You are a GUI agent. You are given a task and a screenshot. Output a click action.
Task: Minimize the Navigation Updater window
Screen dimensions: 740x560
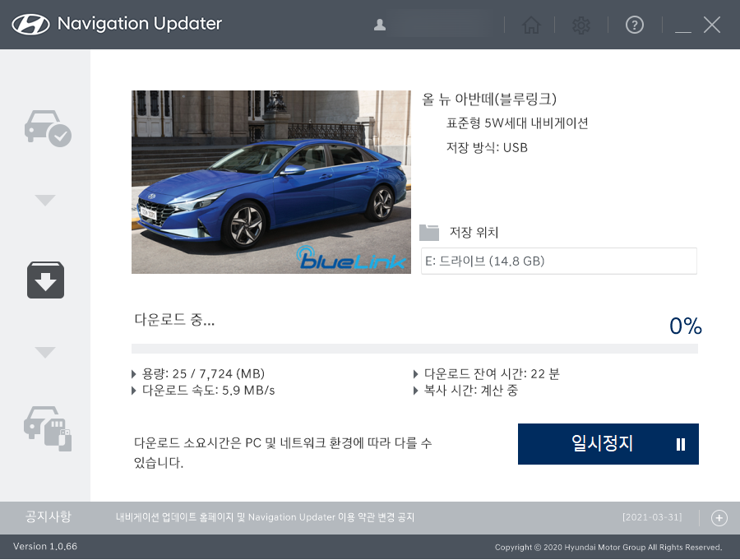click(x=683, y=31)
